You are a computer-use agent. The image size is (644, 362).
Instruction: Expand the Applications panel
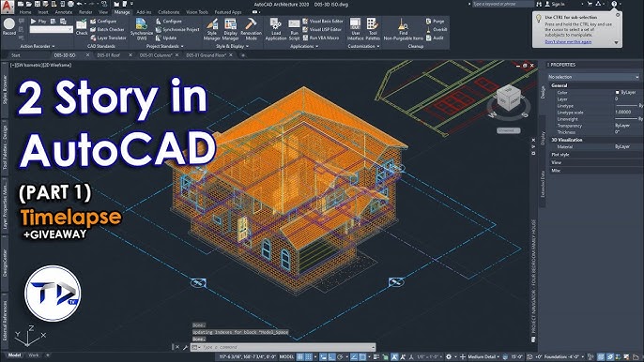coord(304,46)
